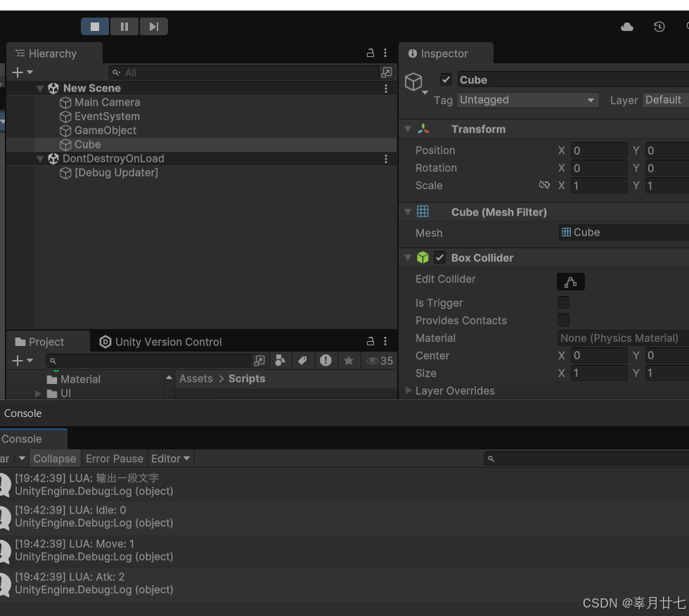Enable Collapse in the Console toolbar
The height and width of the screenshot is (616, 689).
coord(55,458)
